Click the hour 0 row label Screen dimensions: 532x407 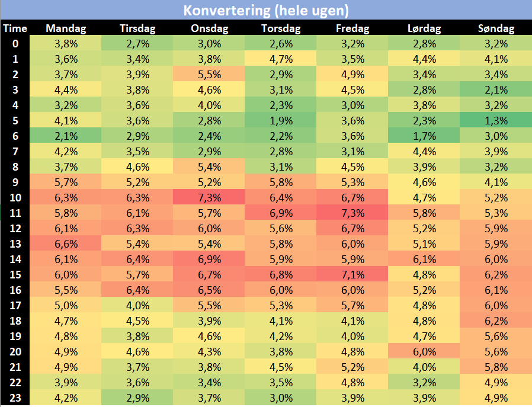pyautogui.click(x=15, y=43)
